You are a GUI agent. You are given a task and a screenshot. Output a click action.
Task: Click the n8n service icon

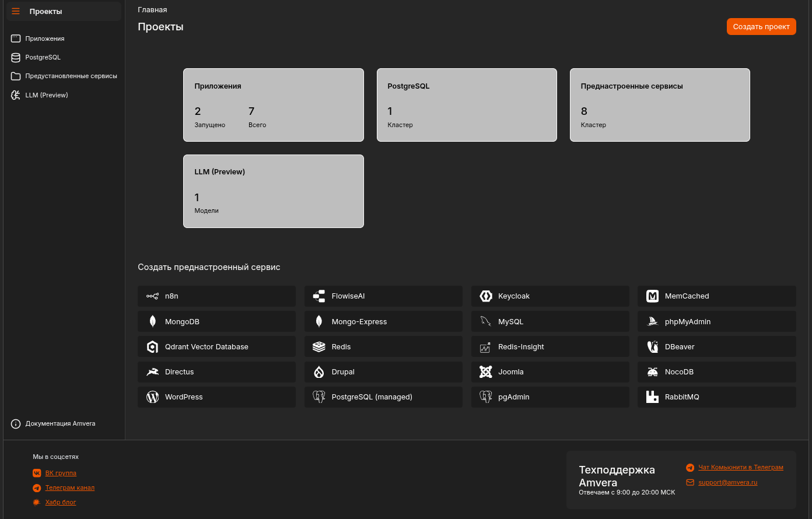pyautogui.click(x=152, y=296)
